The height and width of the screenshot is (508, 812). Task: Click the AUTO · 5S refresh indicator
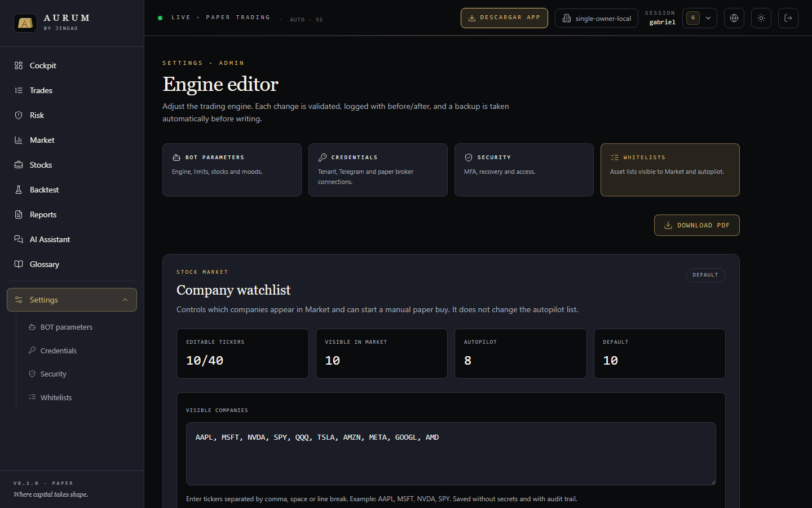[x=306, y=20]
